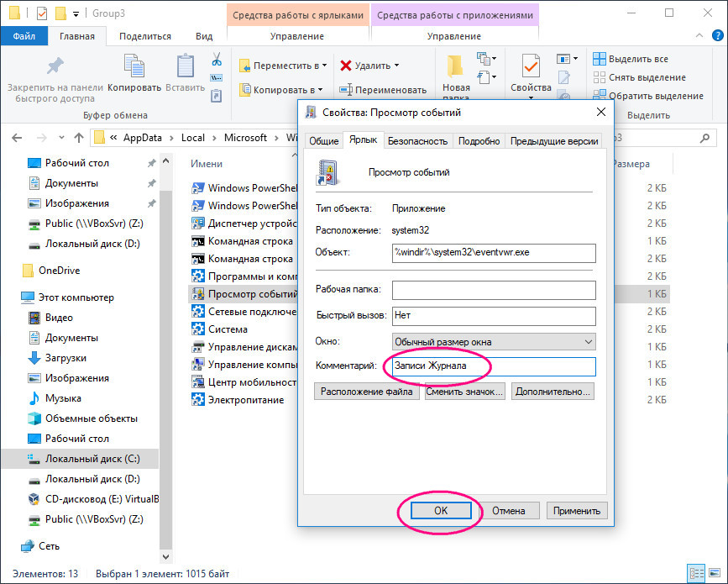Screen dimensions: 728x584
Task: Click the Вставить clipboard icon
Action: [186, 66]
